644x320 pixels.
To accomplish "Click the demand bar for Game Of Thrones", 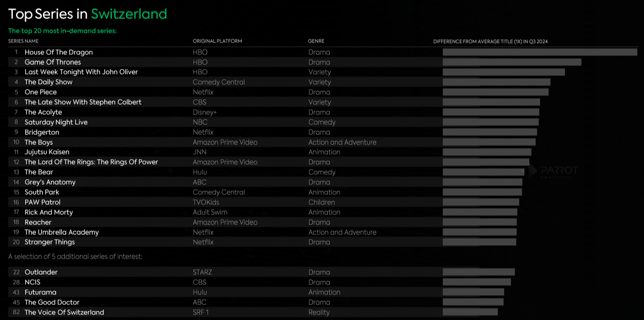I will coord(512,62).
